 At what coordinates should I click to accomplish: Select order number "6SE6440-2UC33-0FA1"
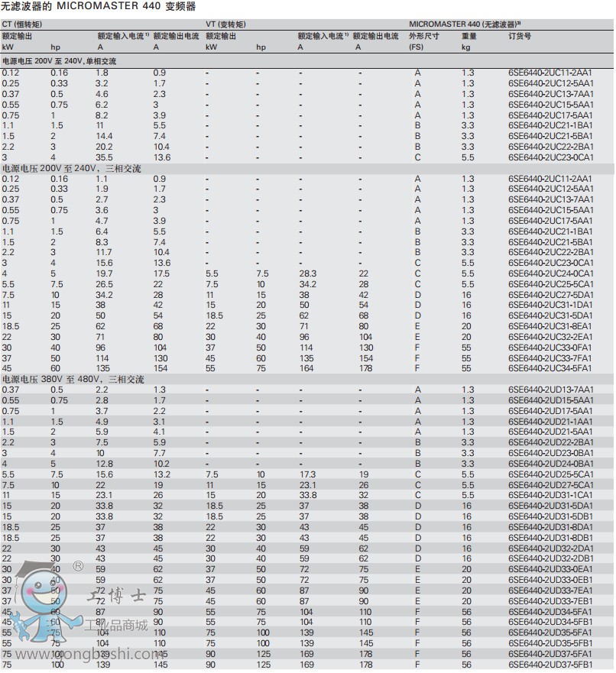coord(550,348)
